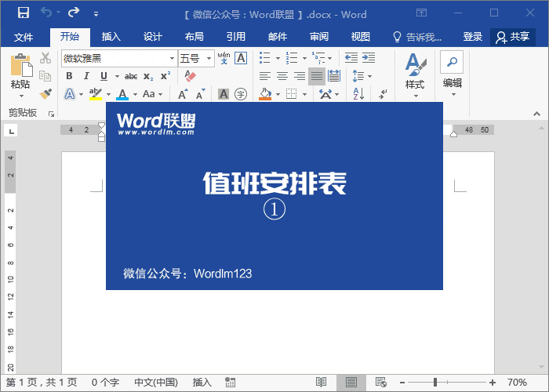Switch to the 引用 tab
This screenshot has width=549, height=392.
[236, 36]
